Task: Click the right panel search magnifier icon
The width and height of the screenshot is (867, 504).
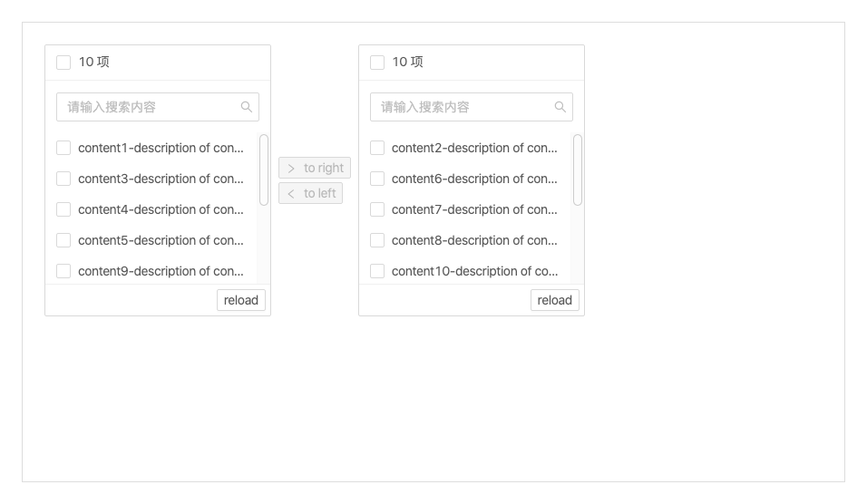Action: coord(560,107)
